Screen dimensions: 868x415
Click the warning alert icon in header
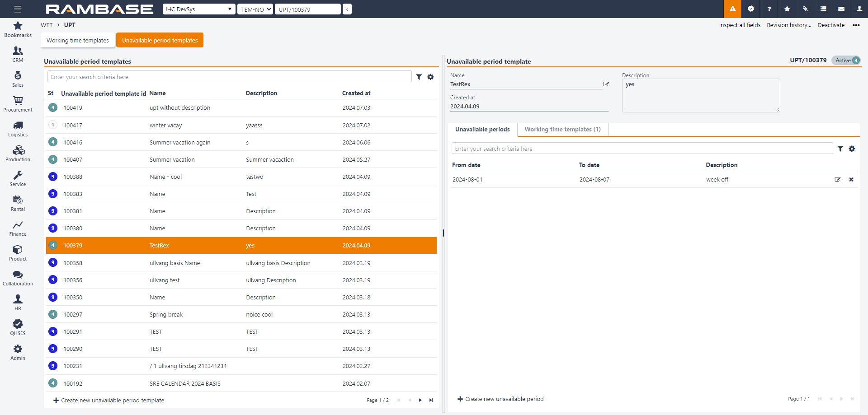click(732, 9)
